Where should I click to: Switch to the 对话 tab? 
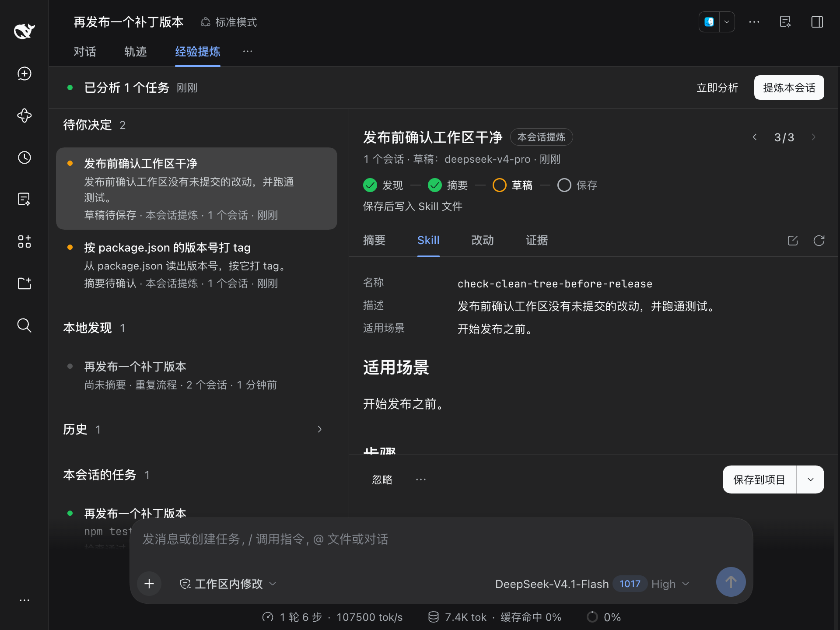pyautogui.click(x=85, y=52)
